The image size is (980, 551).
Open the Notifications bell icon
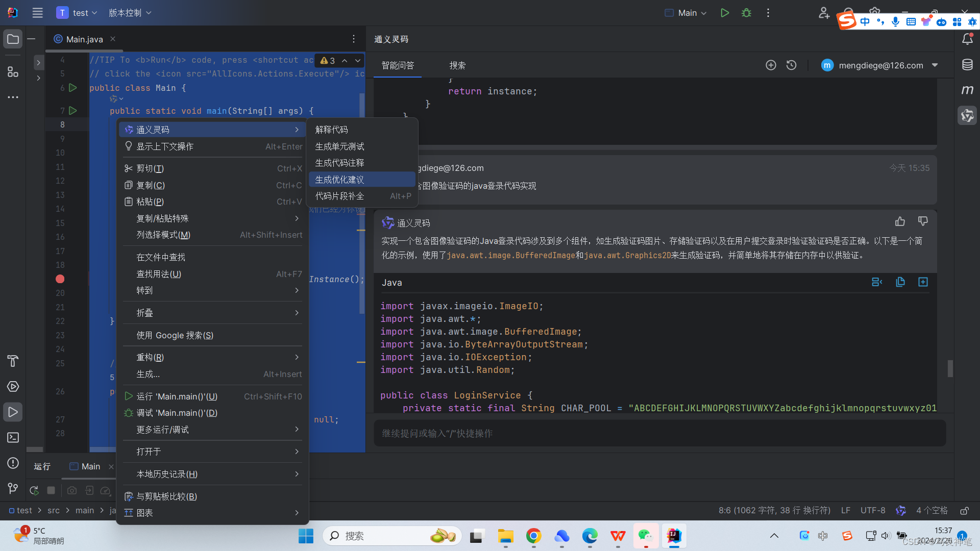click(967, 39)
